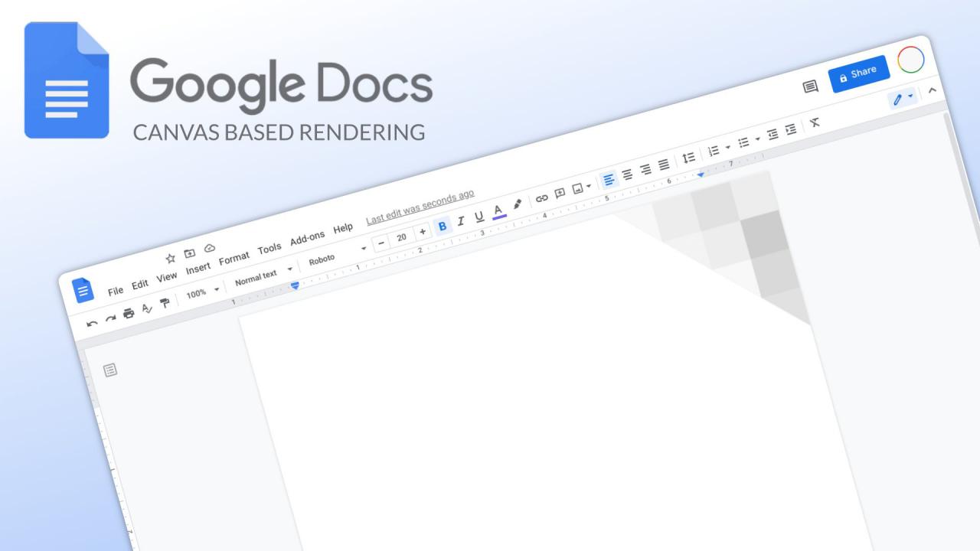This screenshot has height=551, width=980.
Task: Open the text color picker
Action: [498, 210]
